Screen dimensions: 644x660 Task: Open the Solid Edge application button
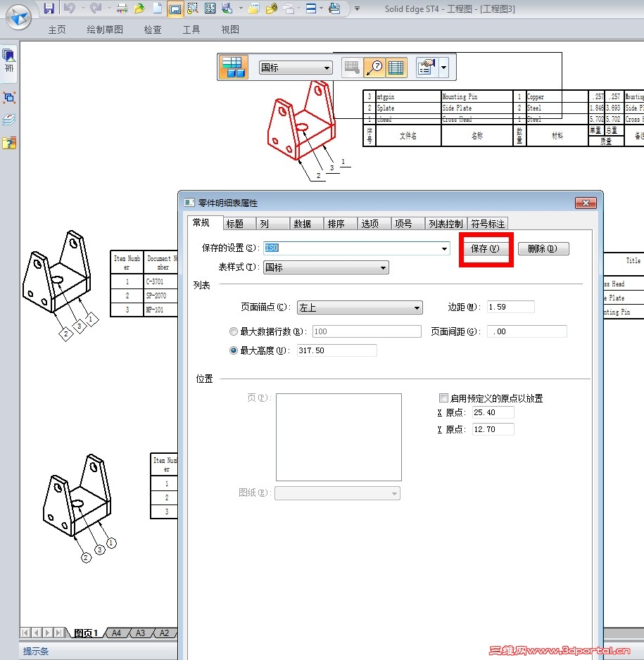18,18
